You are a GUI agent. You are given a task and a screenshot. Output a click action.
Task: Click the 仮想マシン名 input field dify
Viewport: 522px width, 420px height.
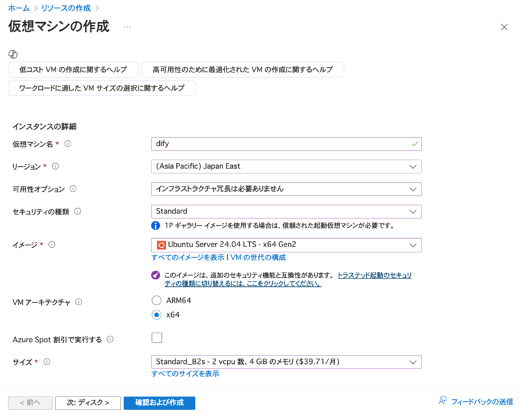(286, 144)
